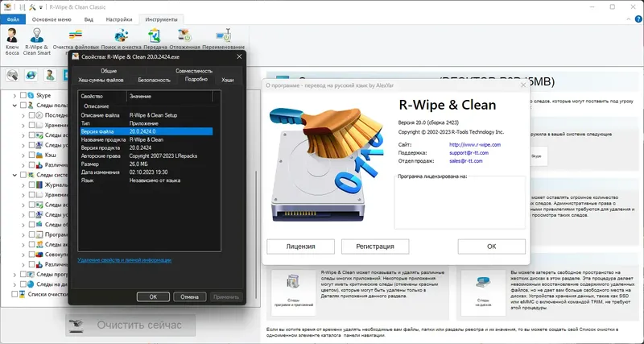Click the Лицензия button in About dialog
This screenshot has width=644, height=344.
[300, 247]
